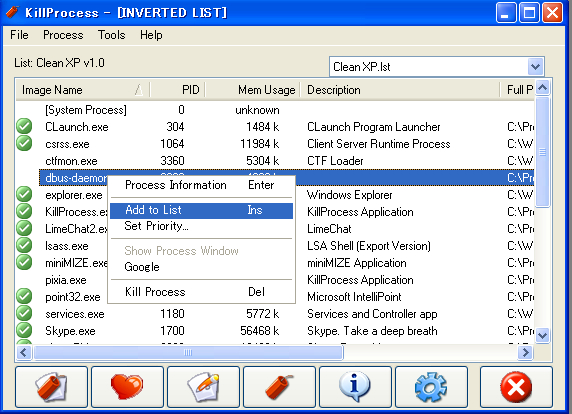Click the horizontal scrollbar thumb
Screen dimensions: 572x414
click(x=188, y=352)
